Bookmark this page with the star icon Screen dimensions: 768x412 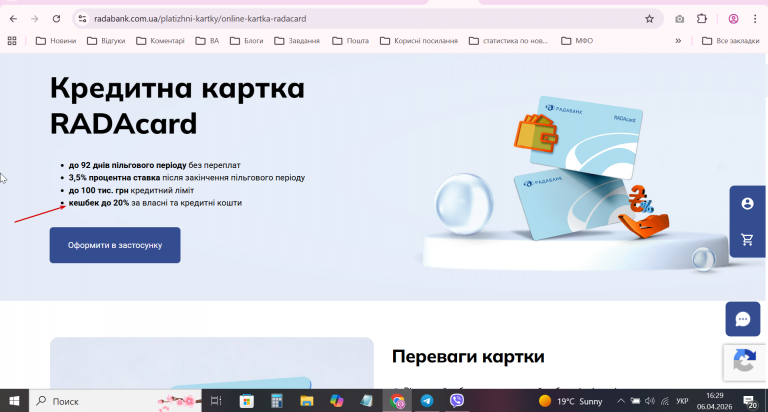tap(649, 19)
